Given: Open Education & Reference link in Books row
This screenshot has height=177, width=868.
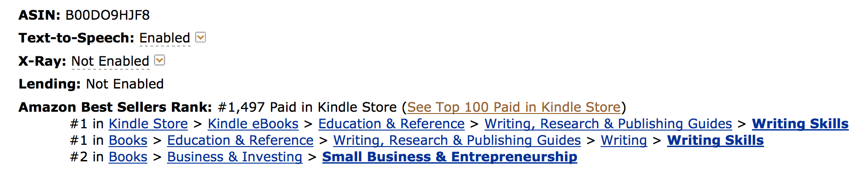Looking at the screenshot, I should [x=240, y=140].
